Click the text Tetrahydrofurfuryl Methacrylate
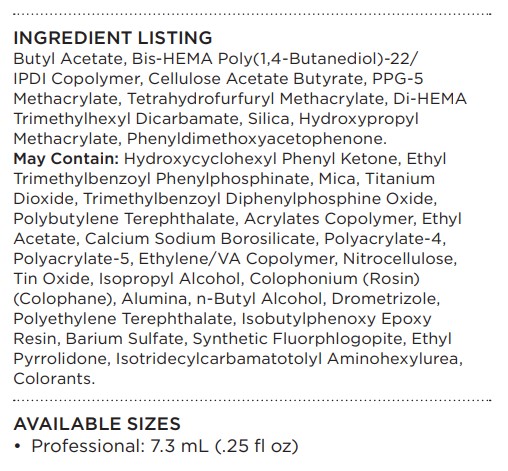The width and height of the screenshot is (508, 471). [258, 99]
